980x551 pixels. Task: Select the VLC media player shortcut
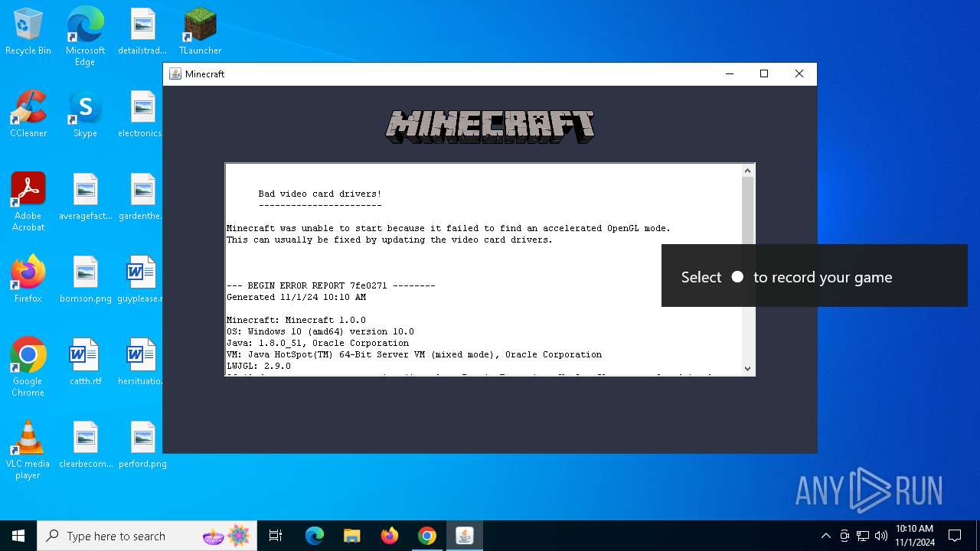(28, 450)
